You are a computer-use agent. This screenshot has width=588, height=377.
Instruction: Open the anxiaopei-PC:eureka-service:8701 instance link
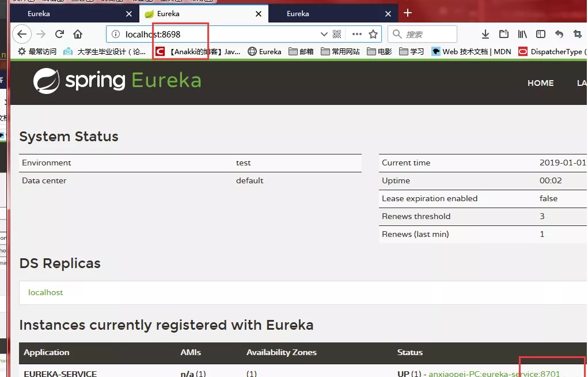coord(494,374)
